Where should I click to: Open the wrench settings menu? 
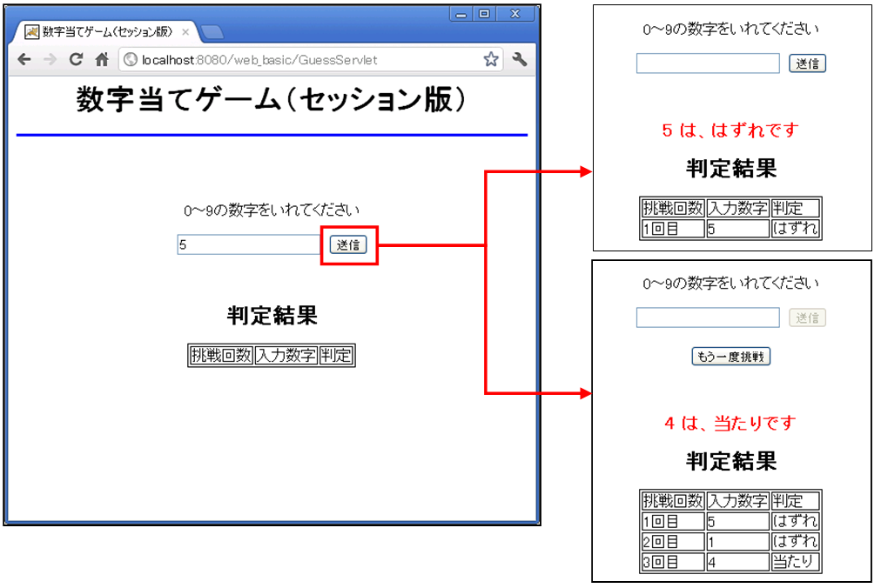[x=520, y=60]
